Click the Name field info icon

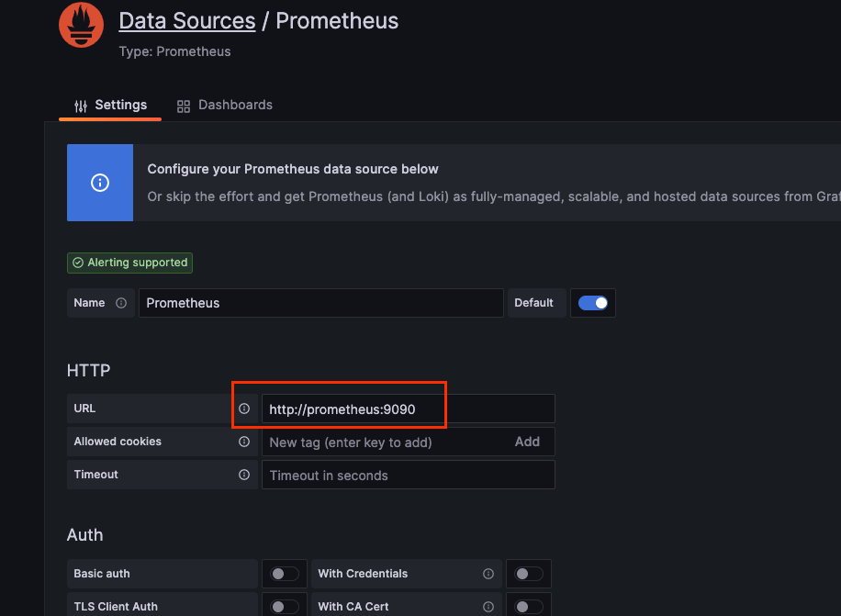121,303
